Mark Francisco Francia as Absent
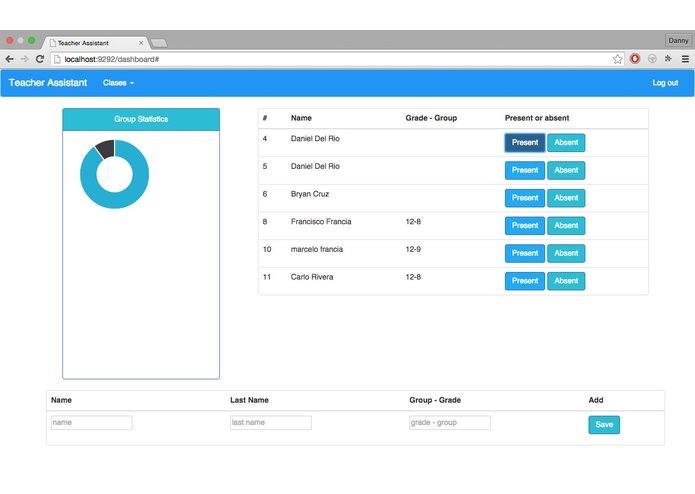Viewport: 695px width, 494px height. 566,226
